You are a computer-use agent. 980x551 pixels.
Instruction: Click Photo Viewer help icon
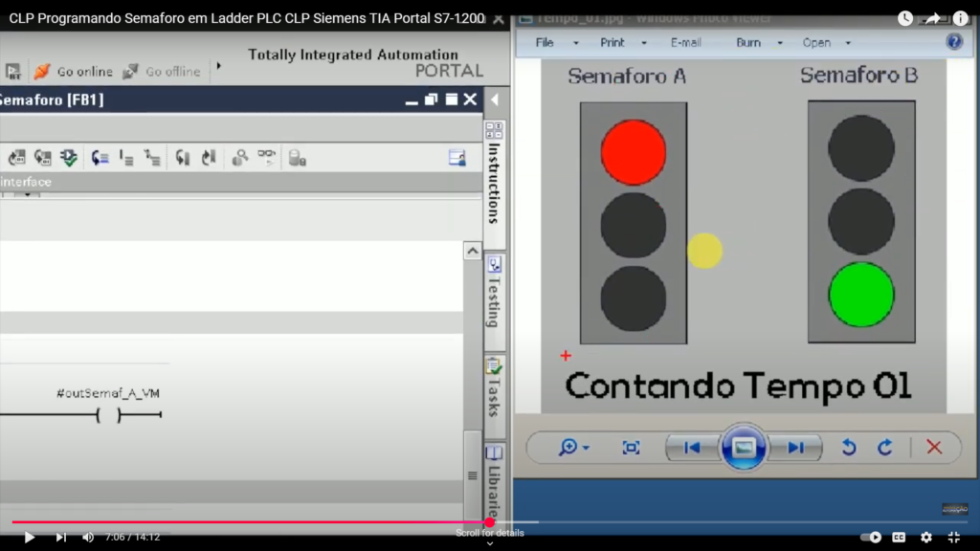click(954, 42)
